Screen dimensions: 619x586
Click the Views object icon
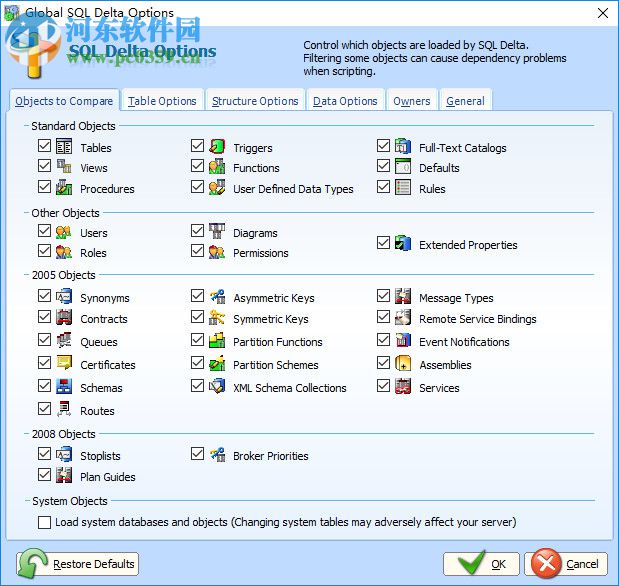(64, 166)
